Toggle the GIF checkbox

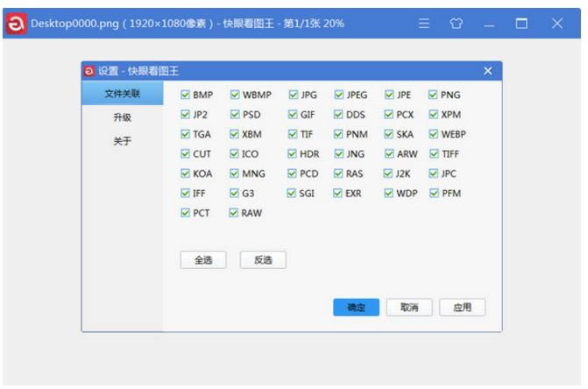(x=293, y=114)
